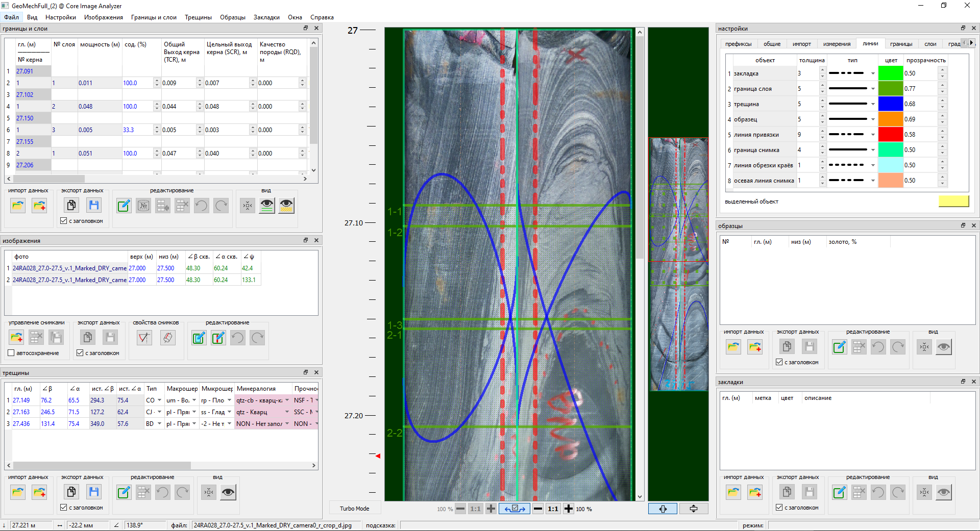Image resolution: width=980 pixels, height=531 pixels.
Task: Open line type dropdown for трещина row
Action: (x=873, y=104)
